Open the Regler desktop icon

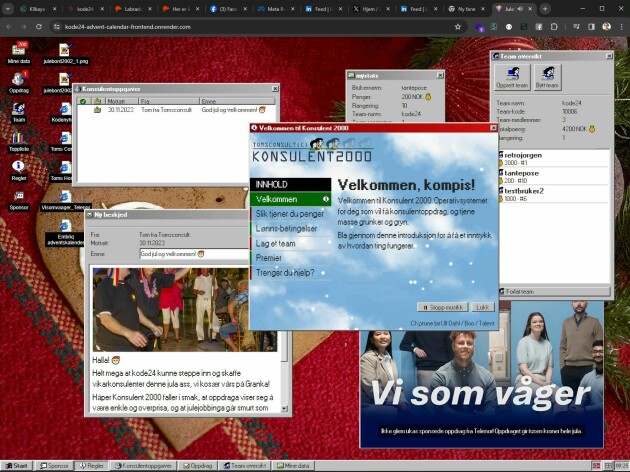point(18,170)
